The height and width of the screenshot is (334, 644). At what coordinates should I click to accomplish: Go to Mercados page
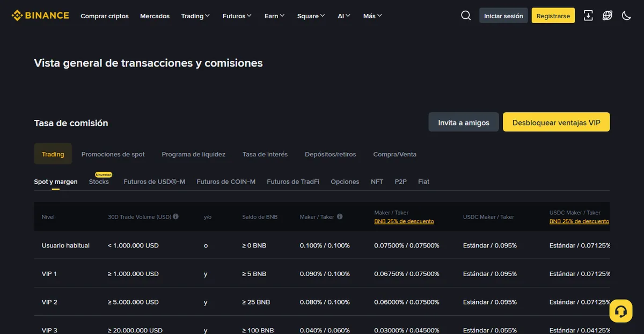(155, 16)
